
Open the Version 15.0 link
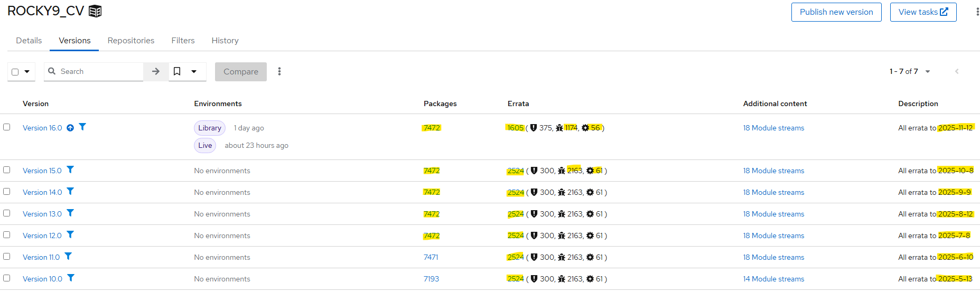tap(42, 171)
